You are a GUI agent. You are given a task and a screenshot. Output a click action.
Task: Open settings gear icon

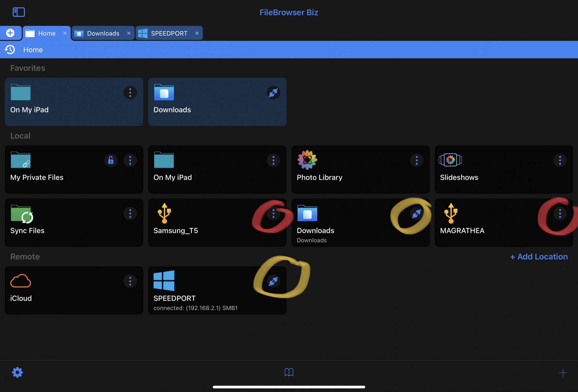tap(17, 372)
